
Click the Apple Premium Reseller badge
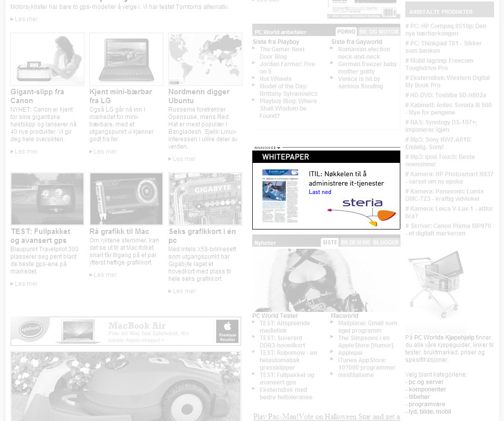(227, 331)
